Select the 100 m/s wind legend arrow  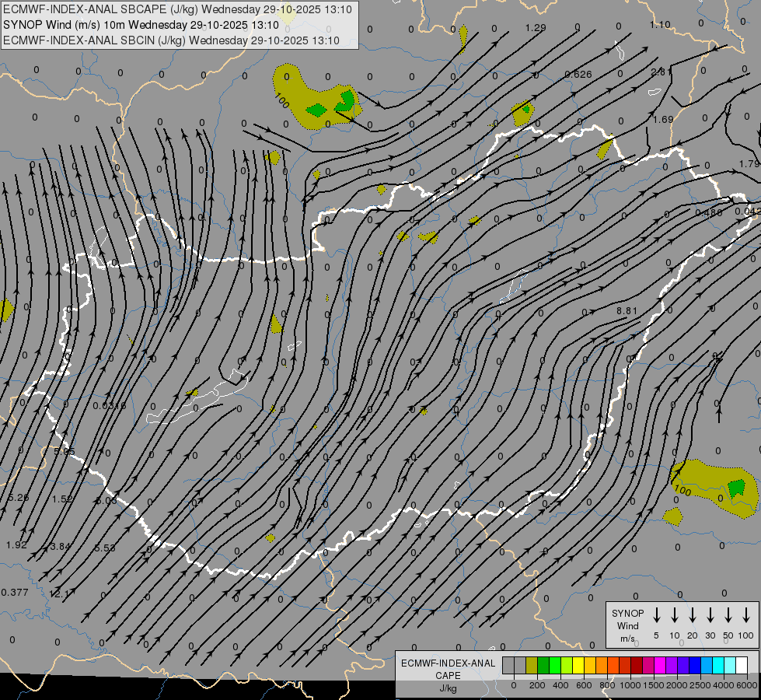746,615
